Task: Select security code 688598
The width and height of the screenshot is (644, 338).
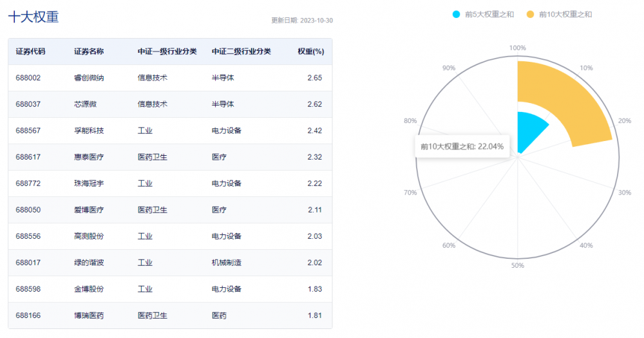Action: [x=28, y=289]
